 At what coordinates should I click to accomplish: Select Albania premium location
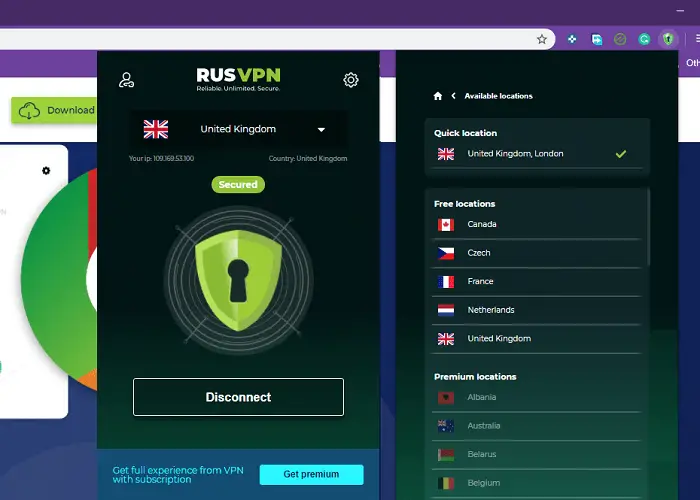point(537,397)
